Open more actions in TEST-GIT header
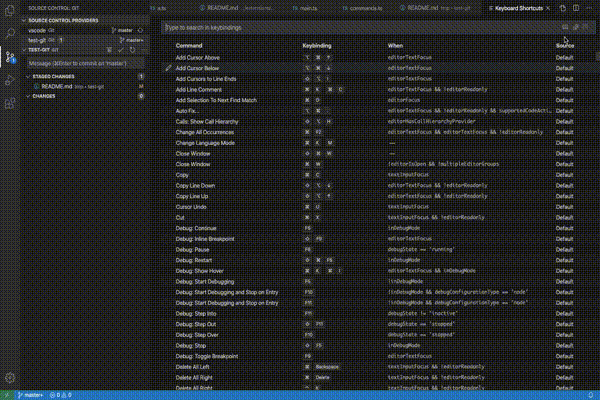 [143, 50]
